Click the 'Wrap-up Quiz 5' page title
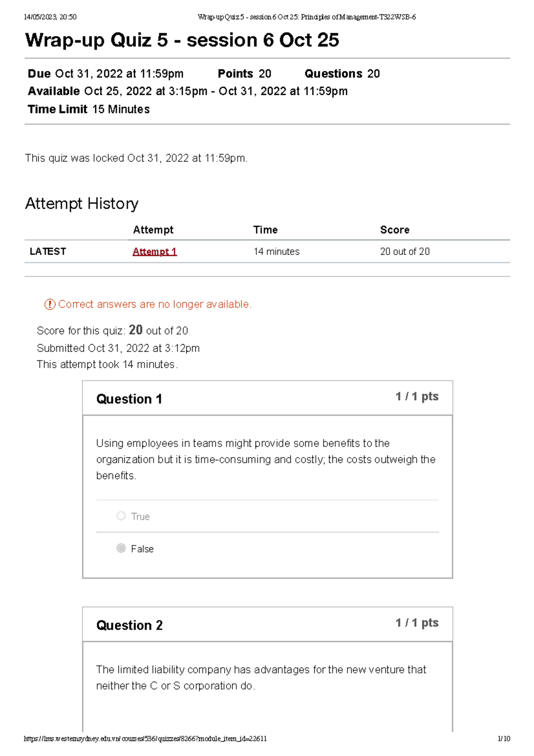This screenshot has height=756, width=534. pos(182,40)
